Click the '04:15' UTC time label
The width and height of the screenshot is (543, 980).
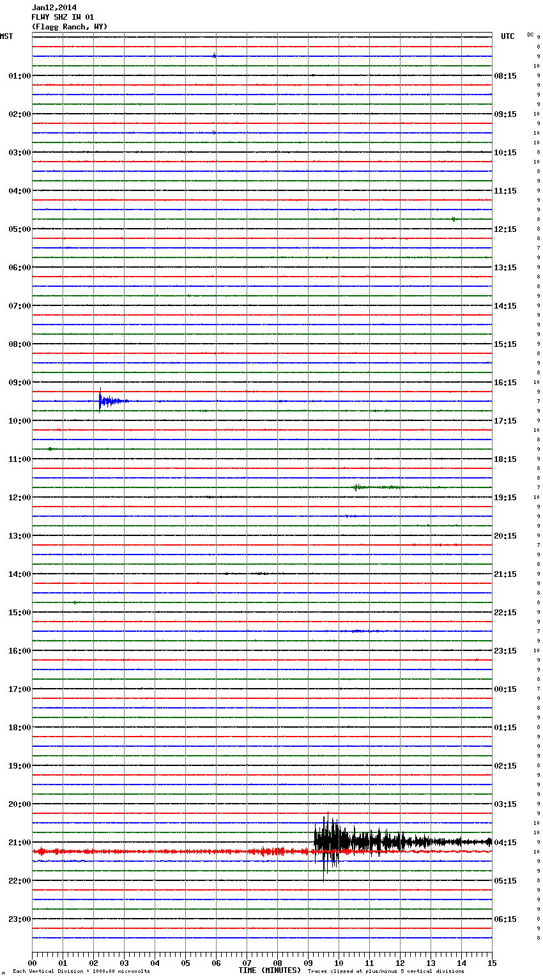[x=505, y=843]
